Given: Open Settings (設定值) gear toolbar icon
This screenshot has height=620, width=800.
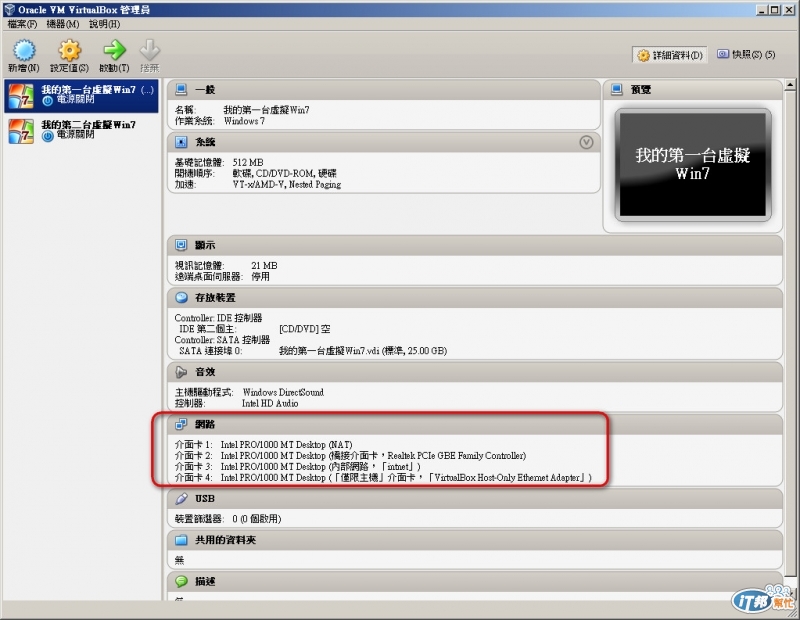Looking at the screenshot, I should [x=69, y=51].
